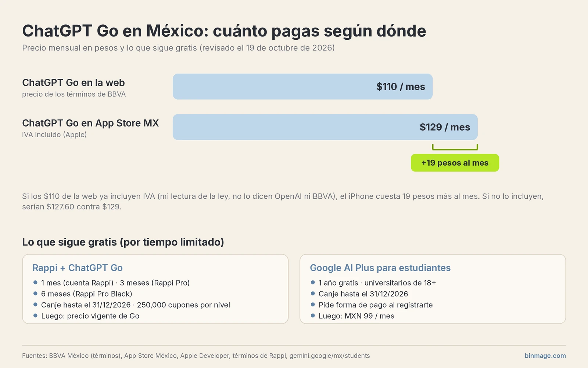Viewport: 588px width, 368px height.
Task: Click the heading 'Lo que sigue gratis (por tiempo limitado)'
Action: [x=123, y=242]
